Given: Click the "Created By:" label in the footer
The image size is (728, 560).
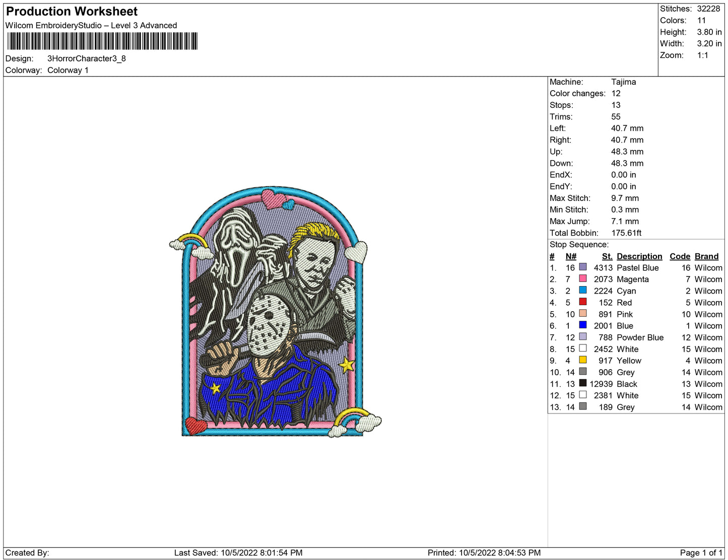Looking at the screenshot, I should pos(27,552).
